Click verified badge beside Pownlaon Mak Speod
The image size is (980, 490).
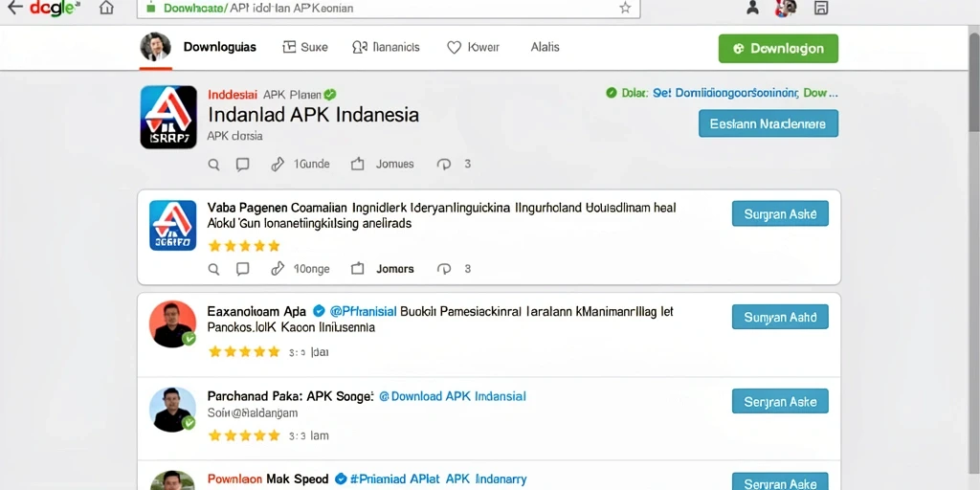click(x=341, y=479)
